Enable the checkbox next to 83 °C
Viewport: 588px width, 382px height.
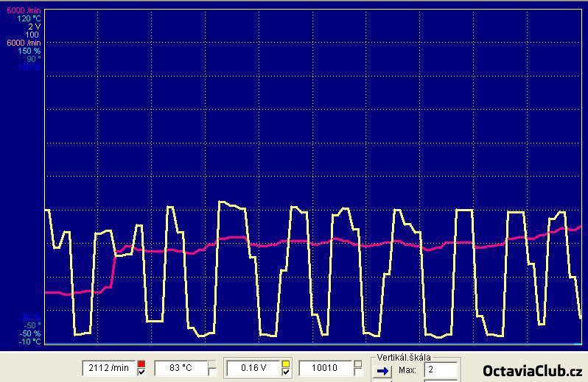(212, 371)
